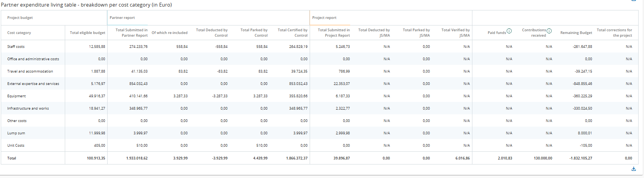Image resolution: width=644 pixels, height=178 pixels.
Task: Select the Equipment row label
Action: 17,96
